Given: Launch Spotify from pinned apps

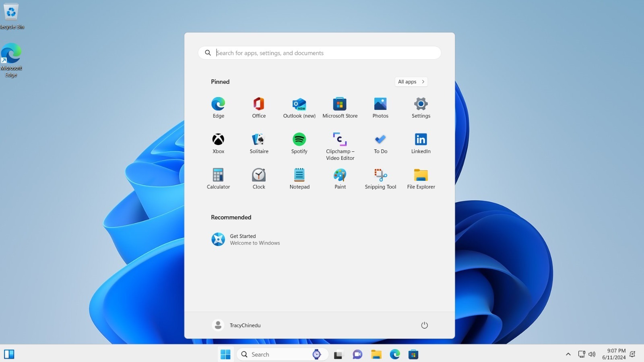Looking at the screenshot, I should 299,143.
